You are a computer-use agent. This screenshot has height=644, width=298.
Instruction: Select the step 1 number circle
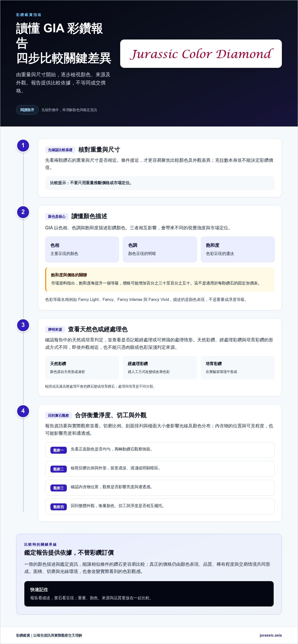[23, 146]
